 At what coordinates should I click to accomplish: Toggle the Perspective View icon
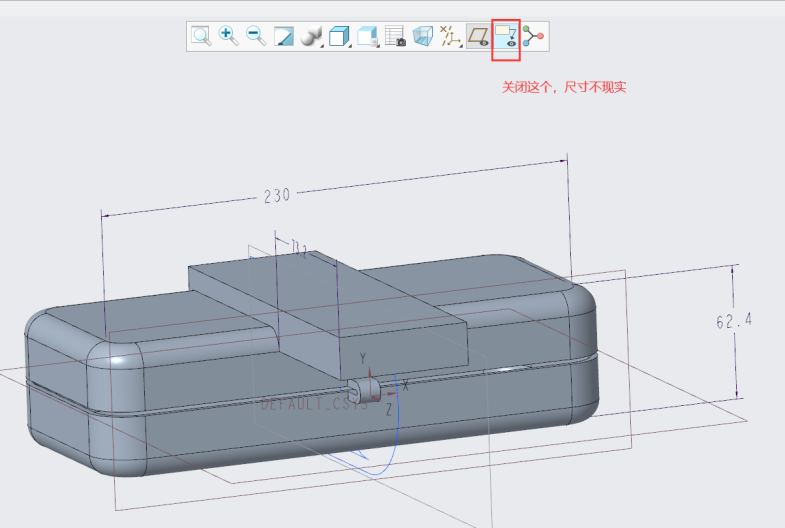click(x=423, y=37)
